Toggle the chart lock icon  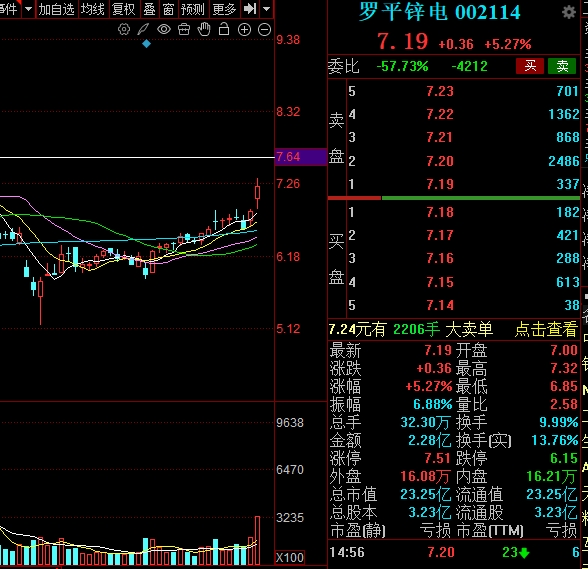(x=224, y=29)
